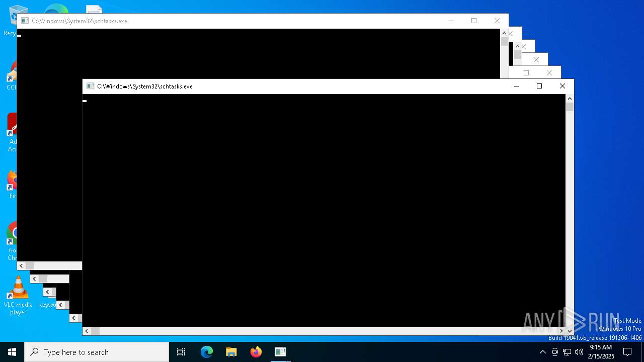Open the safety removal tray icon
Screen dimensions: 644x362
[555, 352]
